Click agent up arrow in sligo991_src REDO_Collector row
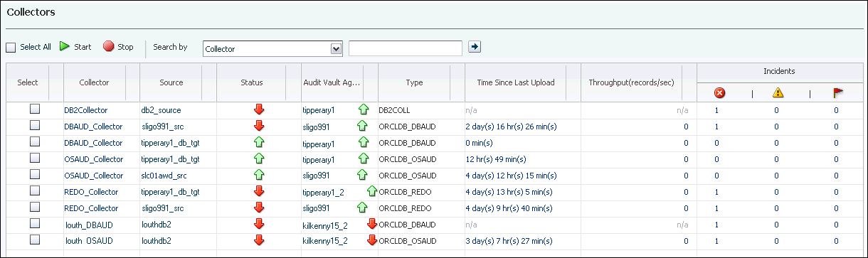The width and height of the screenshot is (868, 258). point(363,208)
